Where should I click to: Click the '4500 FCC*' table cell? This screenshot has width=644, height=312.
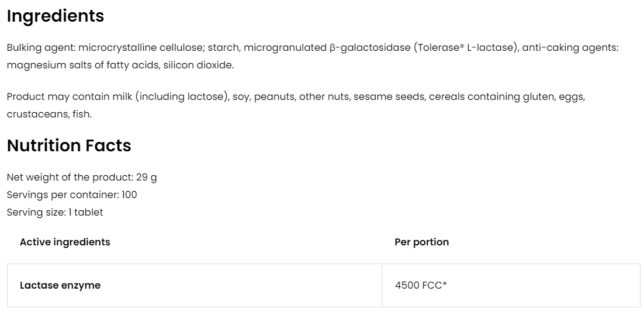tap(421, 286)
